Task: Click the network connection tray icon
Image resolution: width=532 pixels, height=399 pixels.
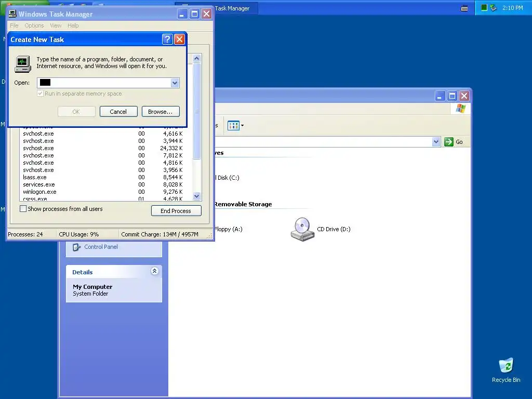Action: (494, 7)
